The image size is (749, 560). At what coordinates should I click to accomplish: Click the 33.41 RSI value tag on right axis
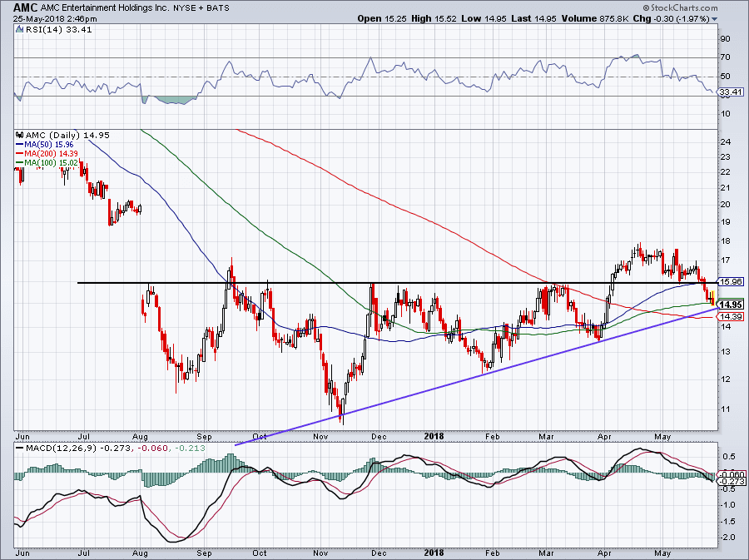(731, 92)
